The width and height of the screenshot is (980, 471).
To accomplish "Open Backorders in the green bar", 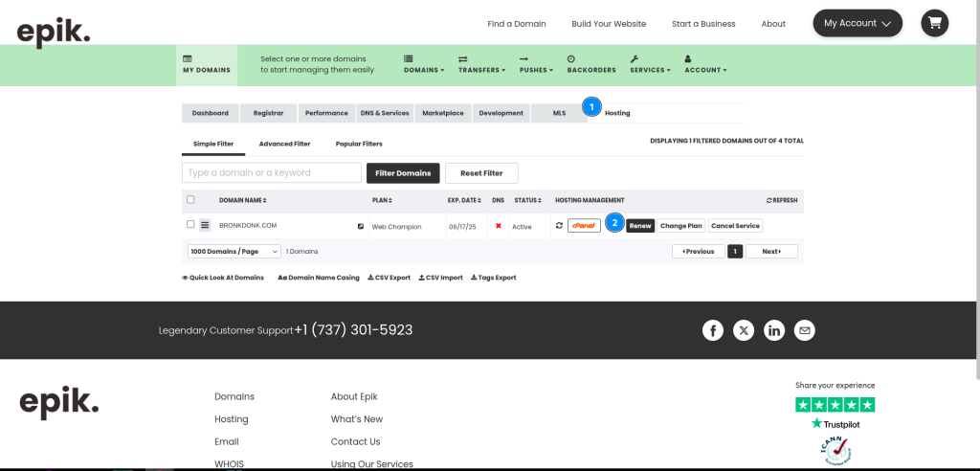I will click(x=591, y=64).
